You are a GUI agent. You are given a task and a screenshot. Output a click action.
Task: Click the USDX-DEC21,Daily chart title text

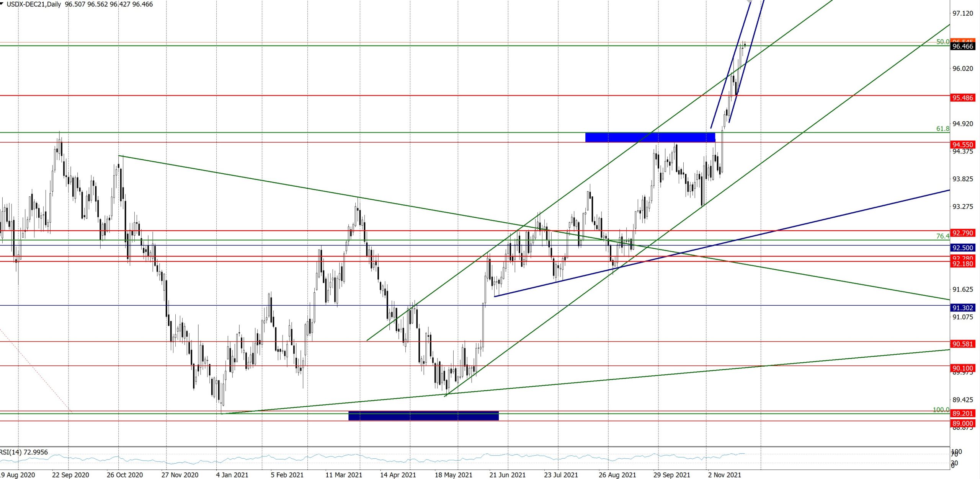(34, 4)
